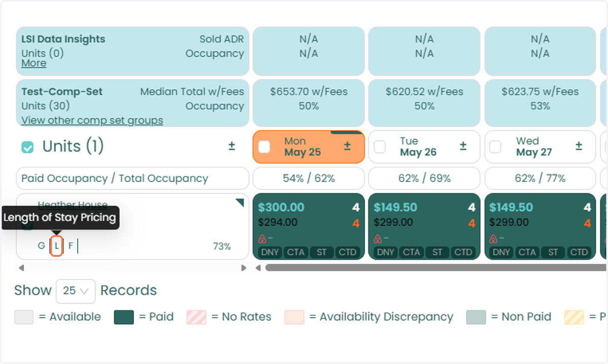Click the 62% / 69% occupancy cell
608x364 pixels.
pyautogui.click(x=424, y=179)
